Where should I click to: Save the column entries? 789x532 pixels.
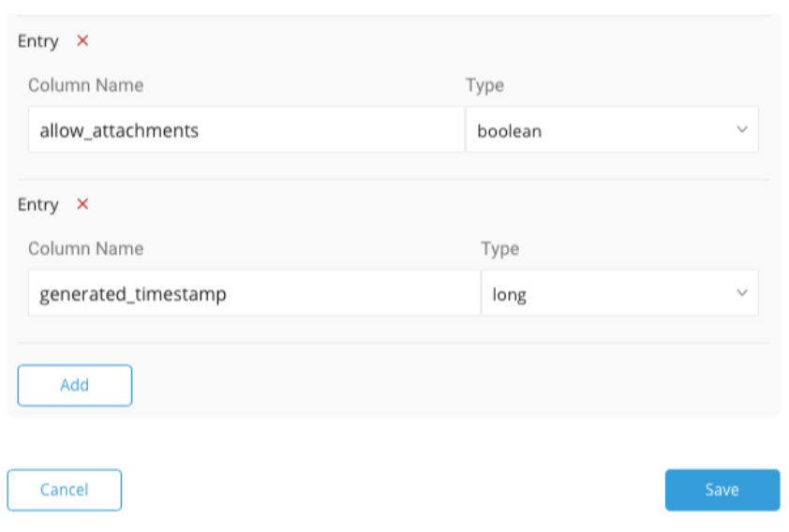click(x=722, y=490)
